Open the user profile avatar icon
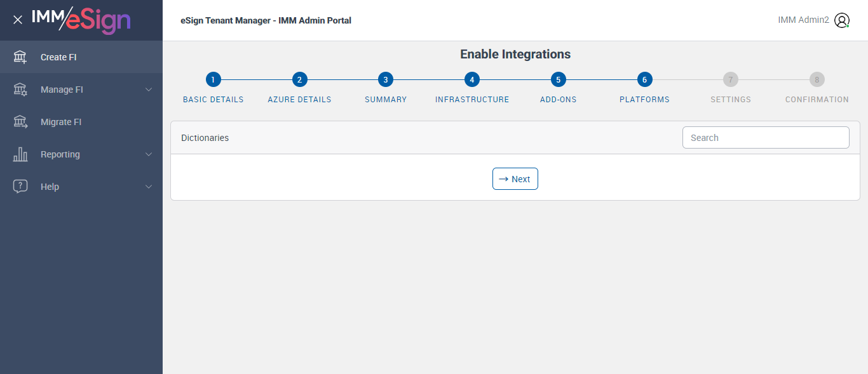The image size is (868, 374). [x=842, y=20]
